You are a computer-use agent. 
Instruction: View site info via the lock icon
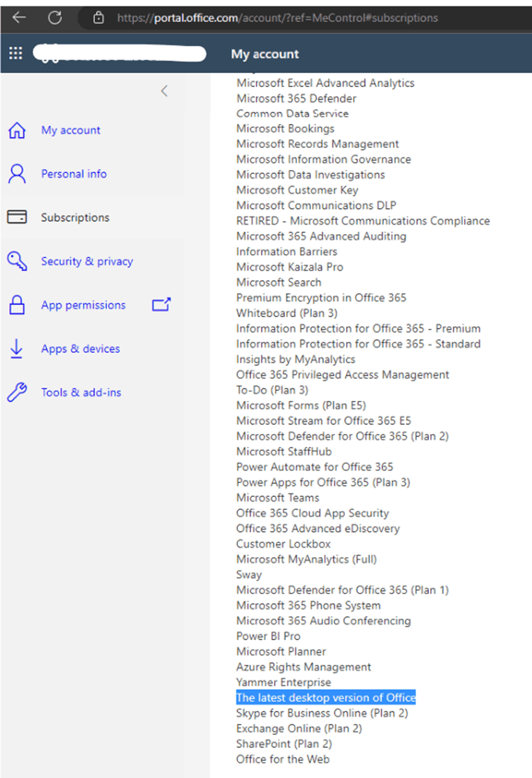click(x=98, y=18)
